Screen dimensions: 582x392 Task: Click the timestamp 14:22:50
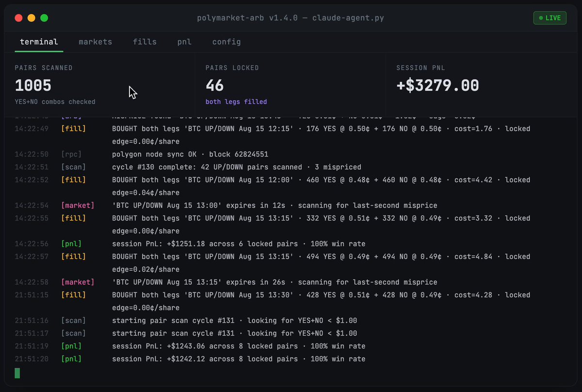(x=32, y=154)
